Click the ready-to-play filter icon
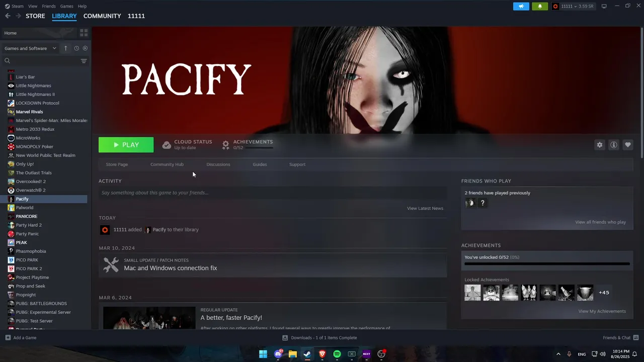This screenshot has width=644, height=362. [x=85, y=48]
